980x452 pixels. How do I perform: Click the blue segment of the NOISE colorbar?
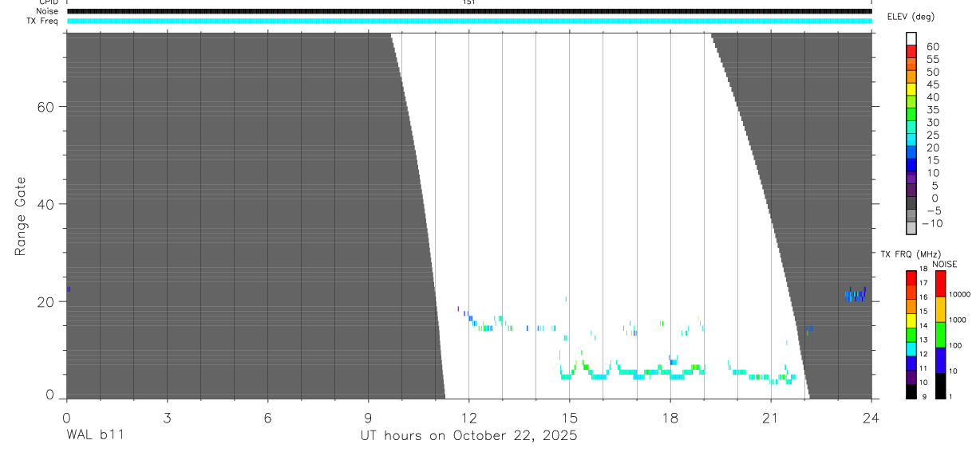pyautogui.click(x=940, y=360)
